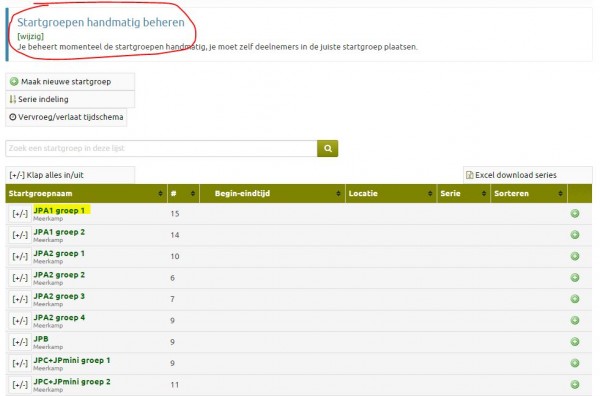Click Vervroeg/verlaat tijdschema button
Viewport: 600px width, 396px height.
pyautogui.click(x=66, y=117)
